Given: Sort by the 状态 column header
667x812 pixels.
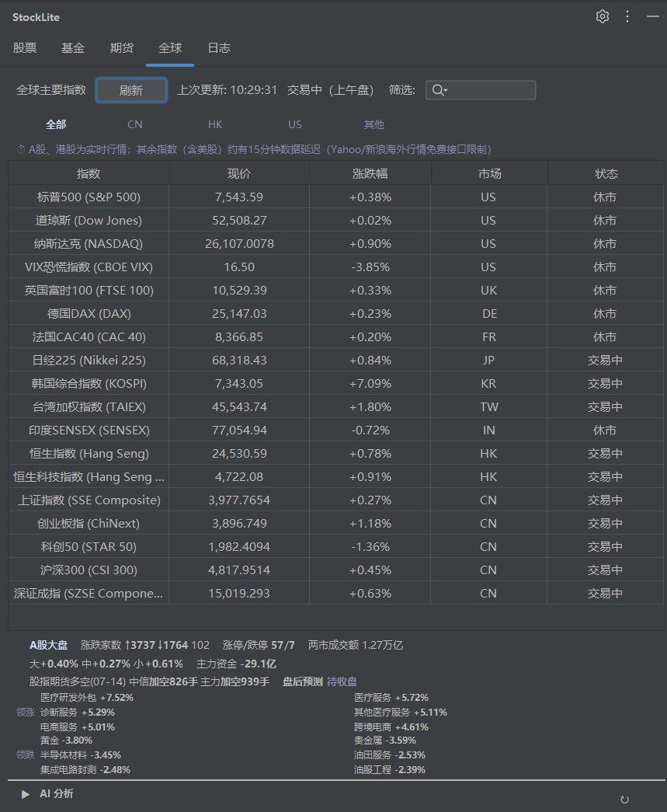Looking at the screenshot, I should click(x=606, y=173).
